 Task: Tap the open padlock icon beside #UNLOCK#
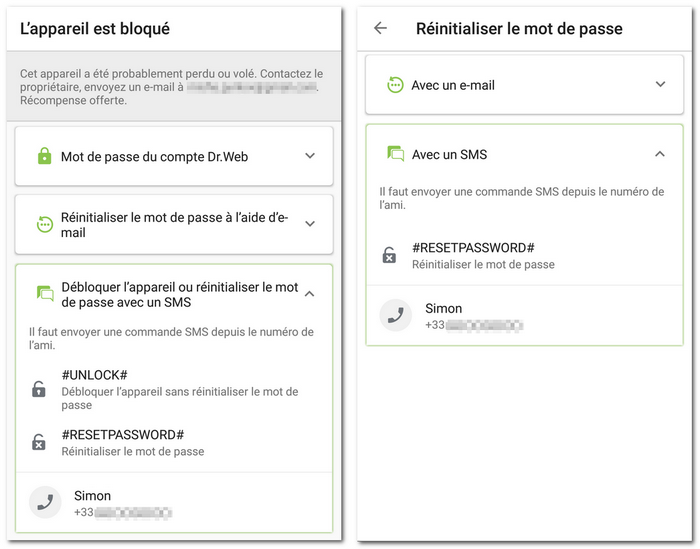39,389
